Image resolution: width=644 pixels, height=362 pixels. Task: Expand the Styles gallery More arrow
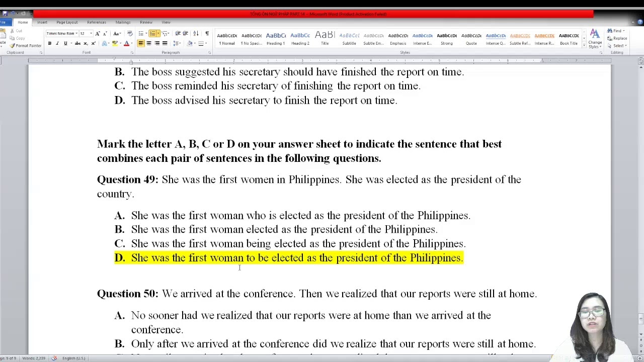coord(584,45)
